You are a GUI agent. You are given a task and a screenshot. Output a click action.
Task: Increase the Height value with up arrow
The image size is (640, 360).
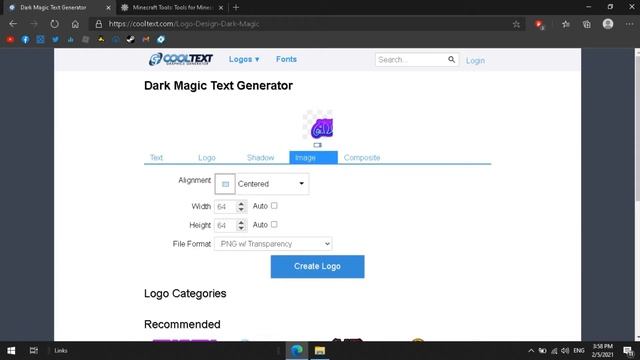(241, 222)
